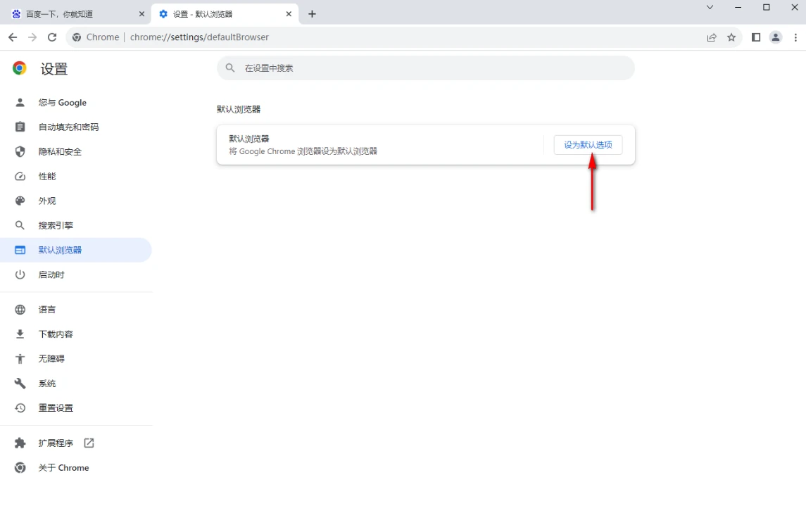Go back with the browser back arrow

pyautogui.click(x=13, y=37)
